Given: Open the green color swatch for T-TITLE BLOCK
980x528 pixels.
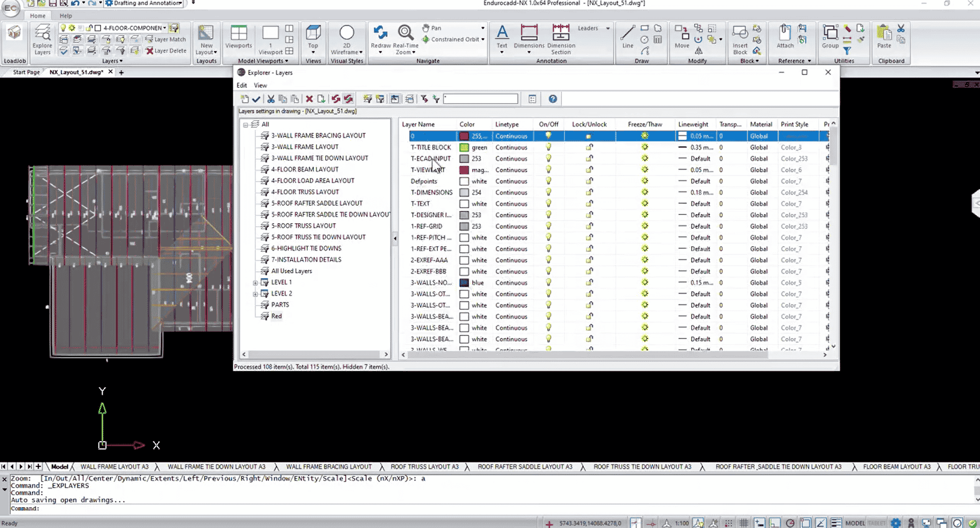Looking at the screenshot, I should (464, 147).
